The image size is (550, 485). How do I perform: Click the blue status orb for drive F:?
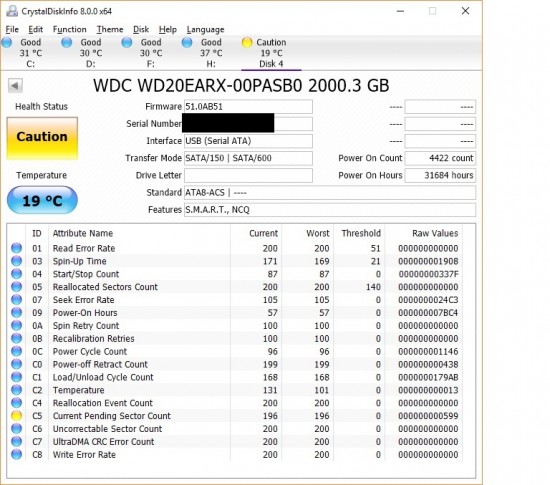click(x=127, y=42)
